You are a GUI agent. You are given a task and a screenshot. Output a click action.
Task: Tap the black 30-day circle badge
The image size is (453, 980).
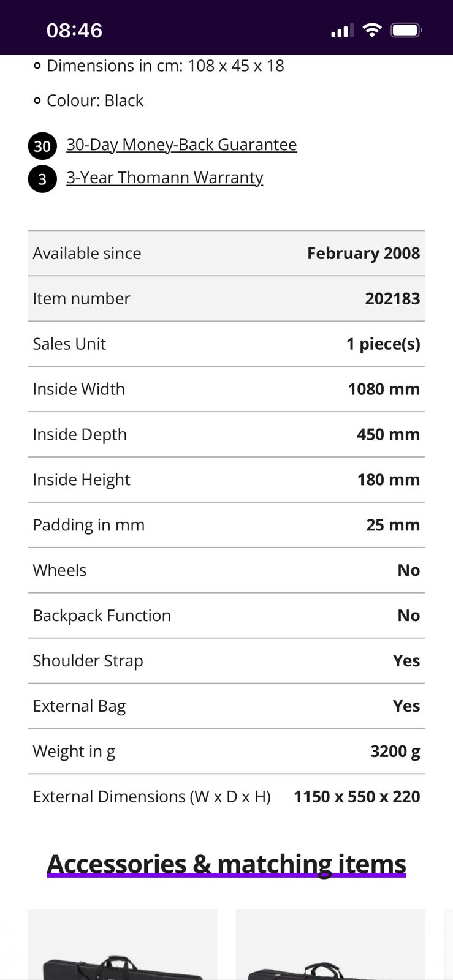42,146
